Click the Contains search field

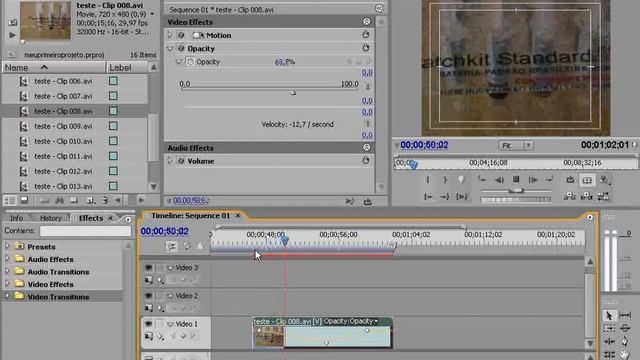85,231
